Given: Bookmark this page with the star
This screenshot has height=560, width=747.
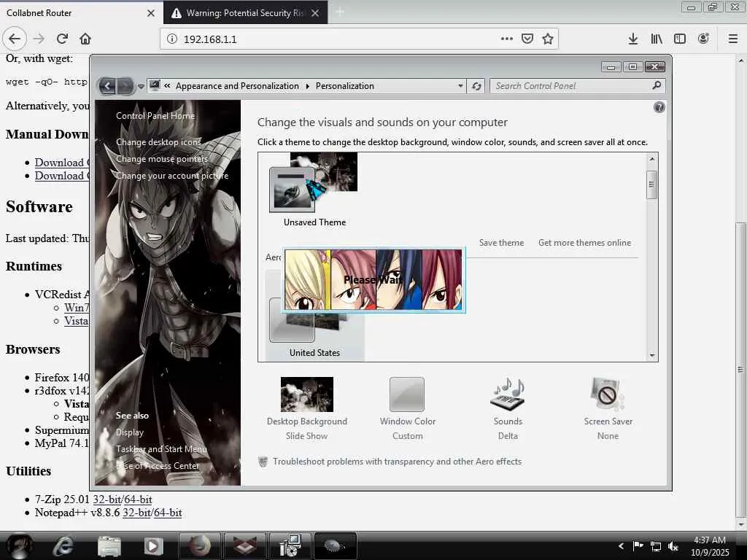Looking at the screenshot, I should [x=548, y=39].
